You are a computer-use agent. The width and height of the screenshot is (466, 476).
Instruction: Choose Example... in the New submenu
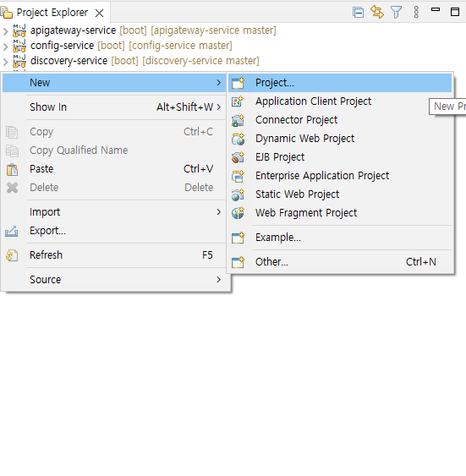pyautogui.click(x=340, y=238)
